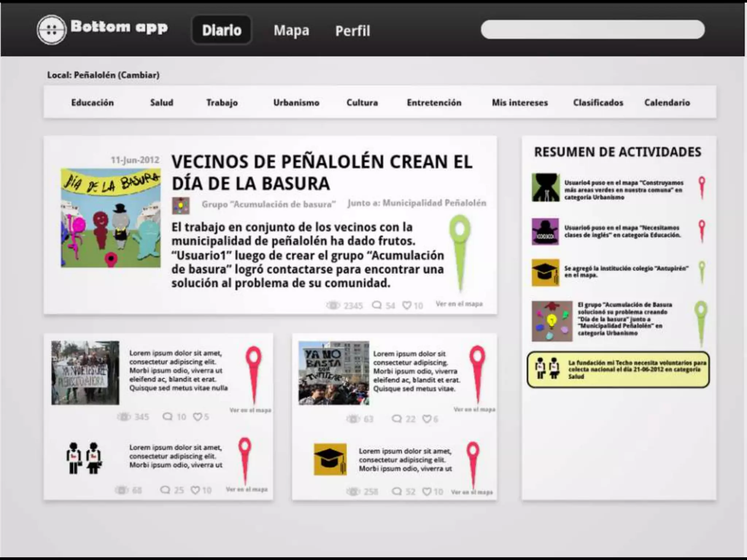Open the Calendario section
The height and width of the screenshot is (560, 747).
pyautogui.click(x=667, y=103)
